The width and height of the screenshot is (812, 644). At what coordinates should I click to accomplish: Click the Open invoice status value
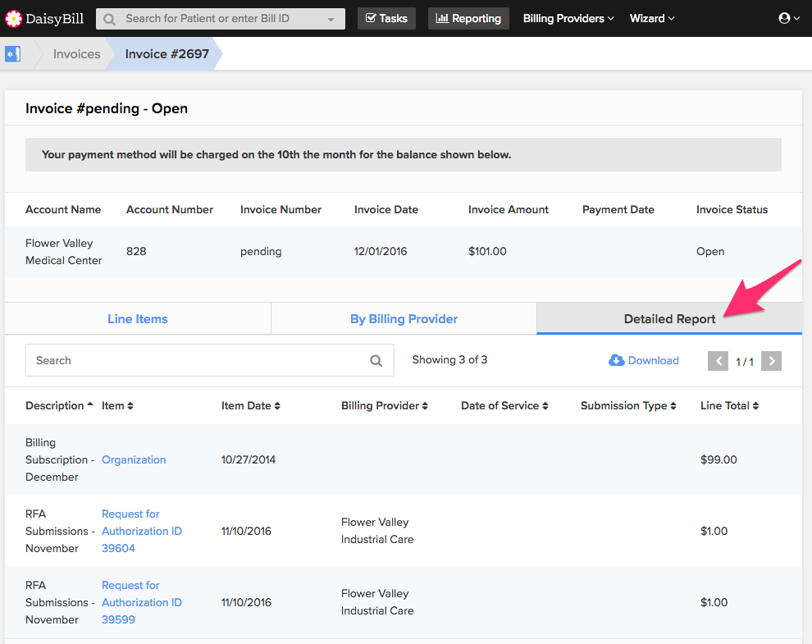click(x=710, y=251)
